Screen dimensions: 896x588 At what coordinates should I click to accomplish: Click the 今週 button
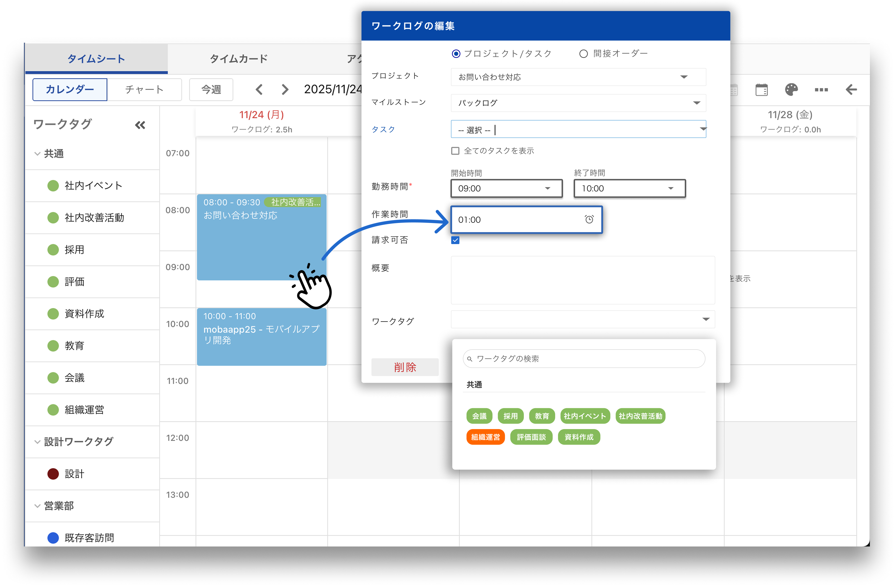211,89
